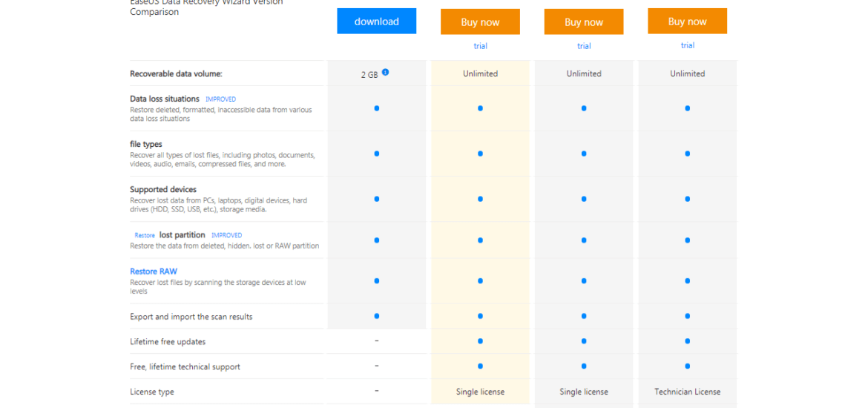The image size is (868, 408).
Task: Click the Data loss situations dot under download
Action: point(376,108)
